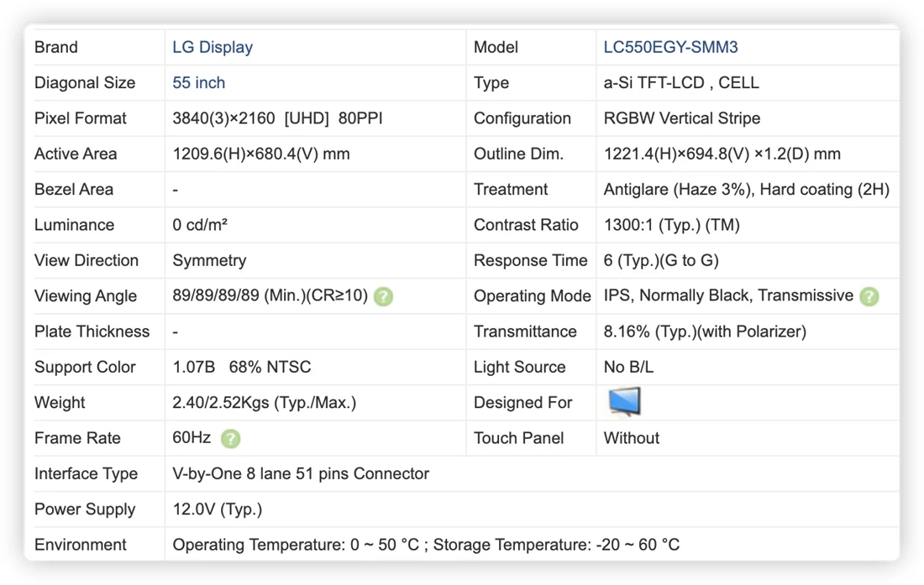The width and height of the screenshot is (924, 585).
Task: Click the V-by-One 8 lane interface text
Action: point(301,473)
